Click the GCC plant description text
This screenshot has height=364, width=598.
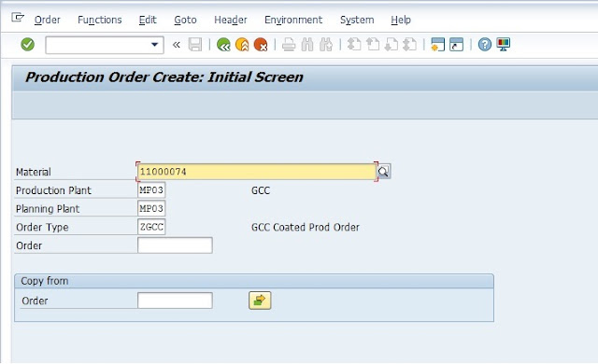point(261,190)
